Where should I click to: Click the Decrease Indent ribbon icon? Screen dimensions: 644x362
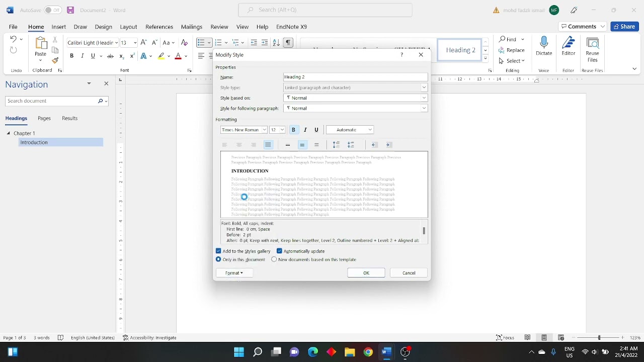point(254,43)
